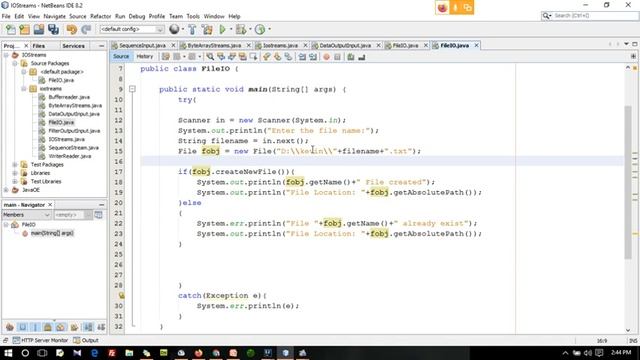The width and height of the screenshot is (640, 360).
Task: Switch to the ByteArrayStreams.java tab
Action: pyautogui.click(x=214, y=45)
